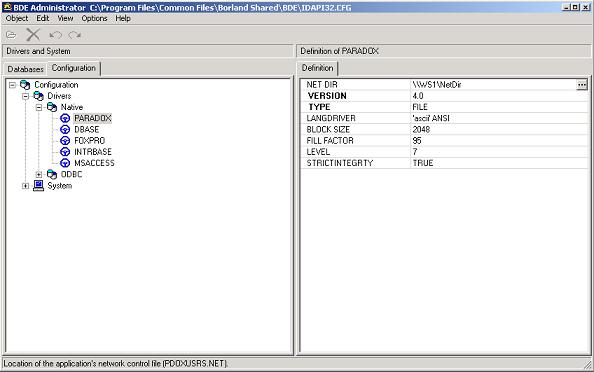The height and width of the screenshot is (372, 594).
Task: Collapse the Native drivers node
Action: [x=39, y=108]
